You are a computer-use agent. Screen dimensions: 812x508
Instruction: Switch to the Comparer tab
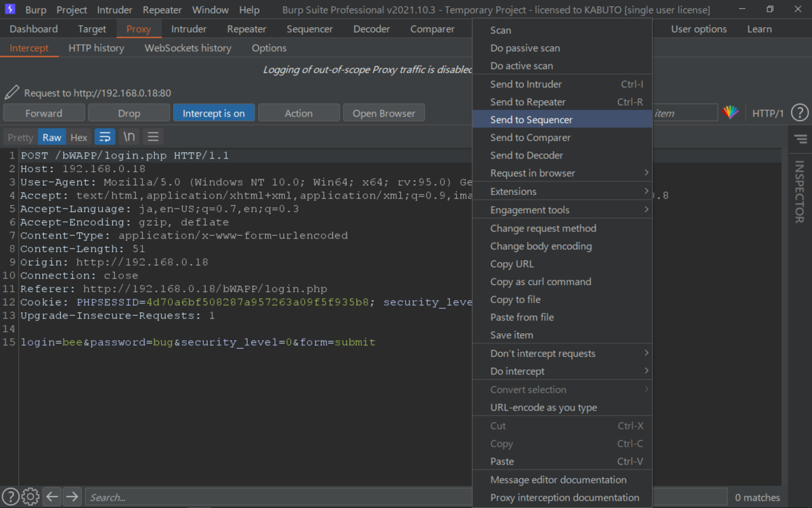[x=432, y=29]
